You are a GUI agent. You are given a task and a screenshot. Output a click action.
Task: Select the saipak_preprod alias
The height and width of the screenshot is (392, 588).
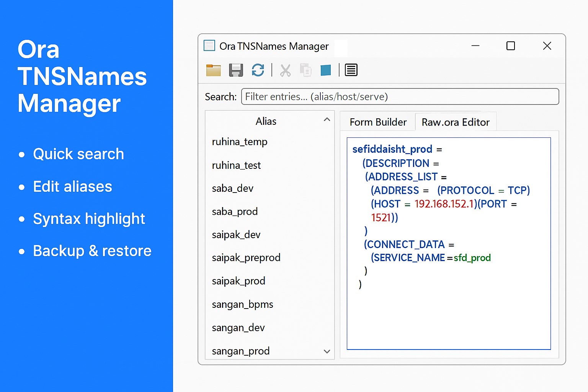point(246,258)
